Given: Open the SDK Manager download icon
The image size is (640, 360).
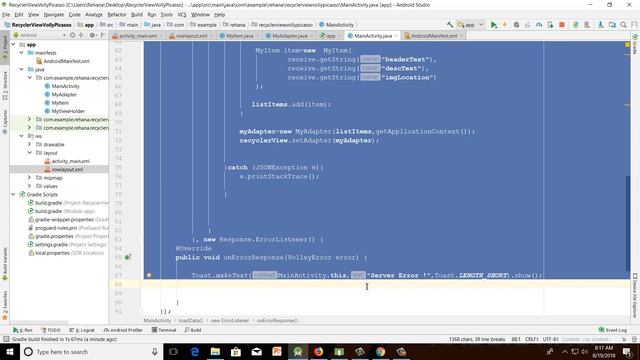Looking at the screenshot, I should pos(600,24).
